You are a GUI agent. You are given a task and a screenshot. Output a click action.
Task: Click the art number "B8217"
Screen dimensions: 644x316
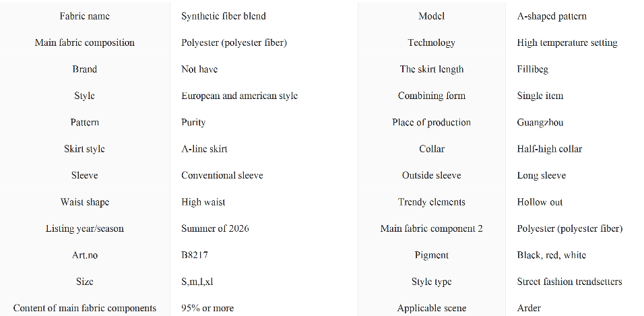tap(195, 255)
